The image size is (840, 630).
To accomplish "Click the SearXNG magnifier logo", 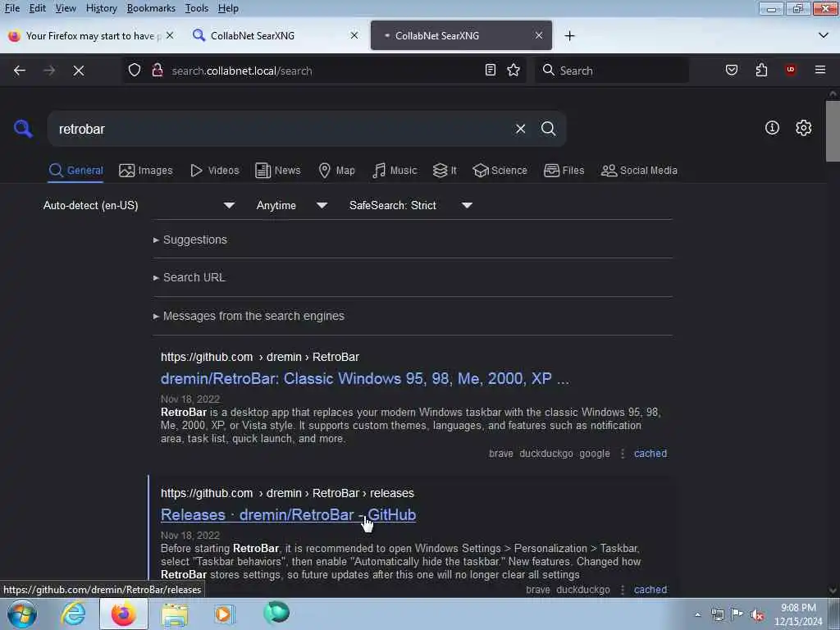I will (23, 129).
